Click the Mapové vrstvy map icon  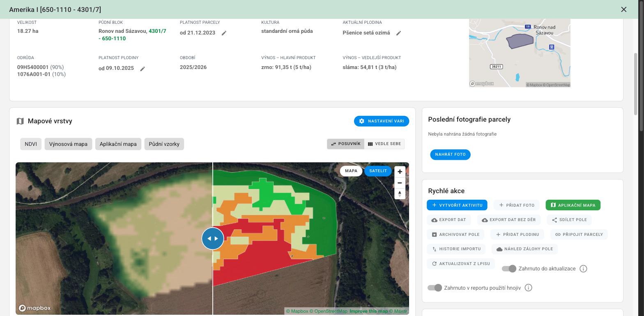coord(20,121)
